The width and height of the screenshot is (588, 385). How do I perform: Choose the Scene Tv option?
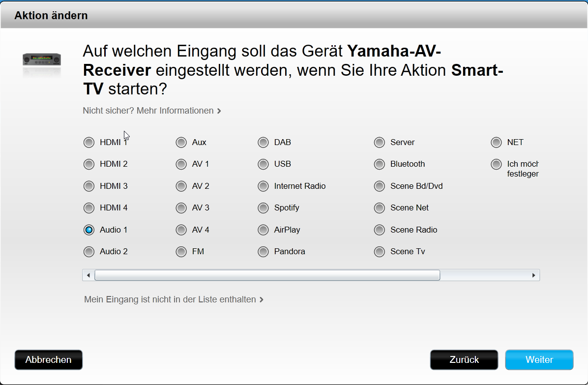click(380, 252)
